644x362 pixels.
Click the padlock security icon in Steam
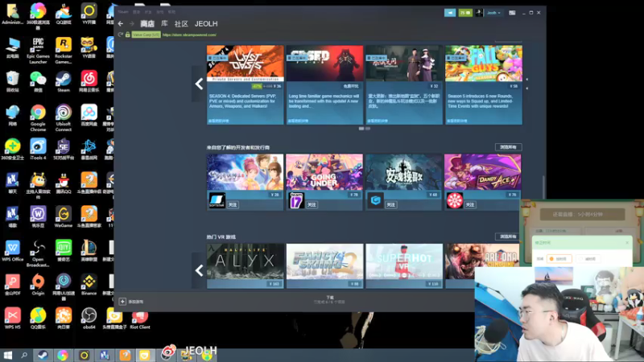pyautogui.click(x=128, y=35)
